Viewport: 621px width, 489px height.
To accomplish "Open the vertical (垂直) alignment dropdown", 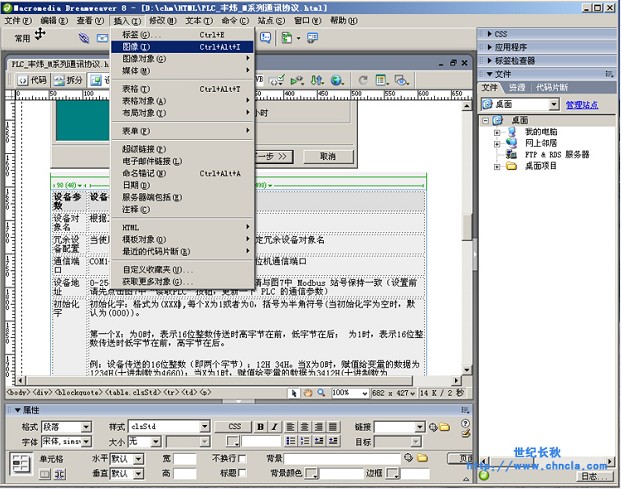I will pyautogui.click(x=138, y=474).
